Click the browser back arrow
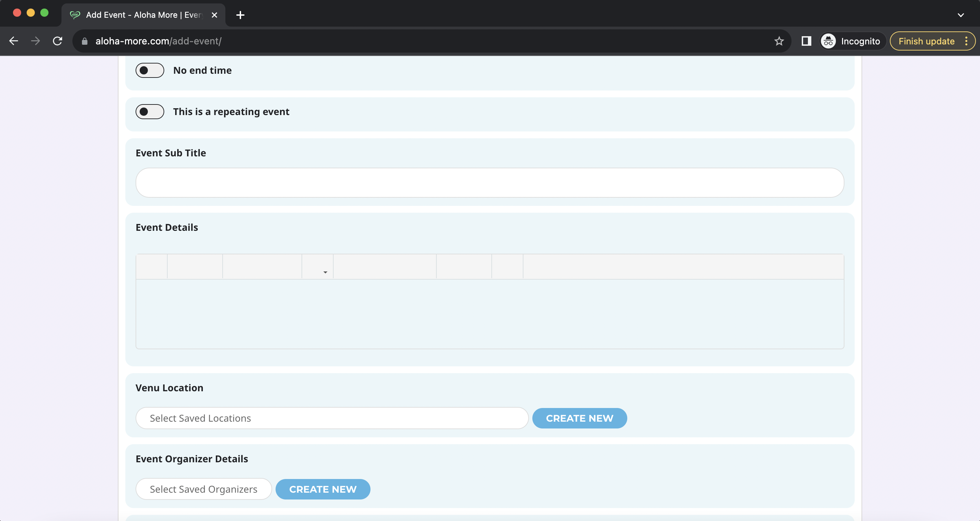Screen dimensions: 980x521 pos(14,41)
